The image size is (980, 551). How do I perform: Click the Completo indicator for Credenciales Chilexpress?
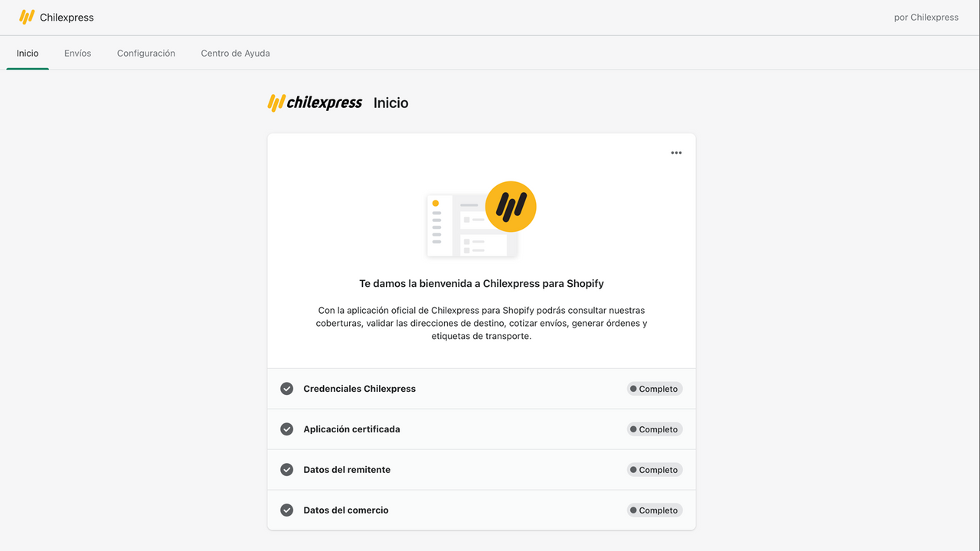(654, 388)
